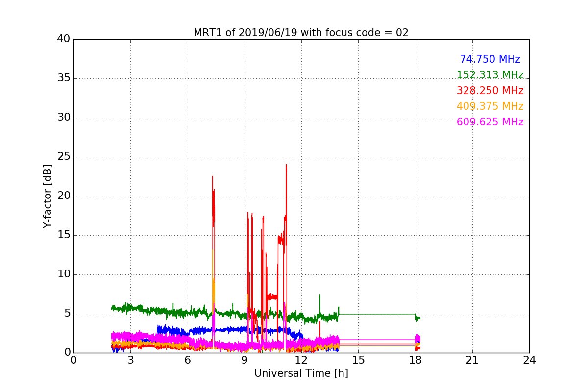Click the x-axis tick label 12
The height and width of the screenshot is (392, 588).
pyautogui.click(x=301, y=360)
